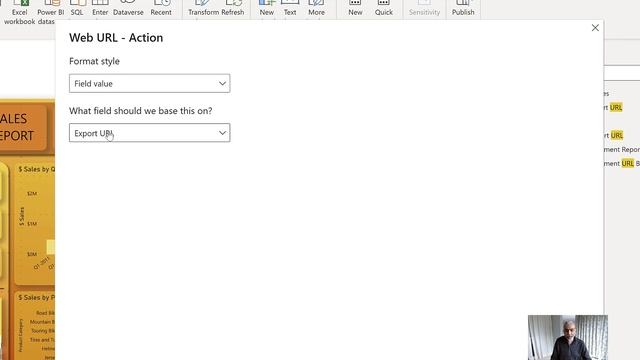Viewport: 640px width, 360px height.
Task: Open Recent sources in the ribbon
Action: [x=161, y=9]
